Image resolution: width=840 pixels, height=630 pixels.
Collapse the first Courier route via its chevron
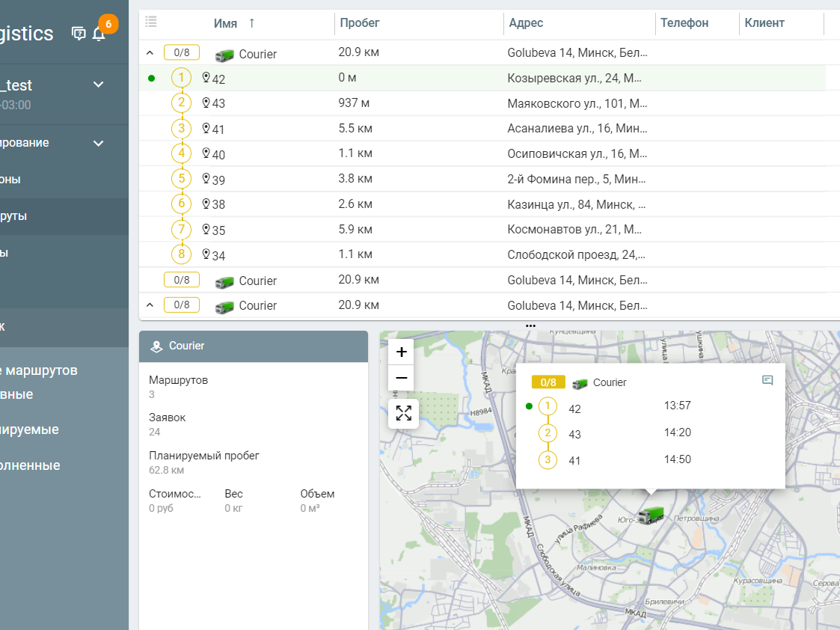tap(149, 52)
